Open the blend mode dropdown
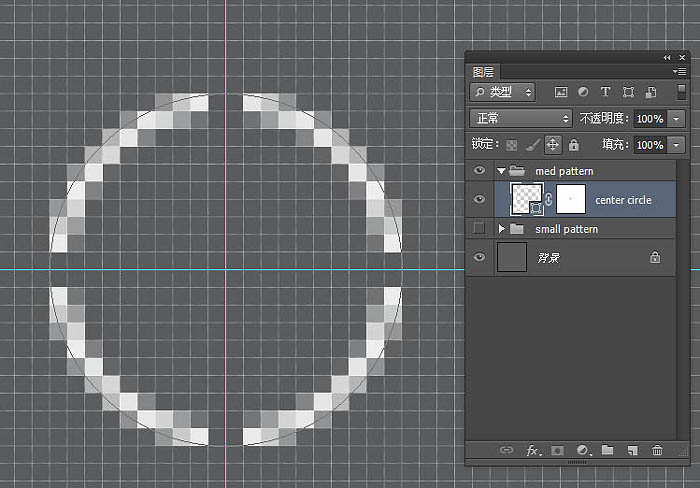The height and width of the screenshot is (488, 700). coord(520,118)
